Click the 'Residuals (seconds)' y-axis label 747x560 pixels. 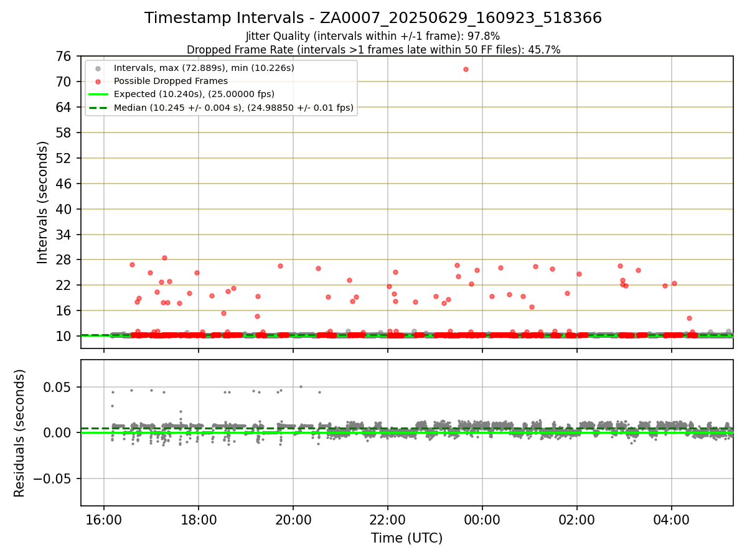pos(20,433)
